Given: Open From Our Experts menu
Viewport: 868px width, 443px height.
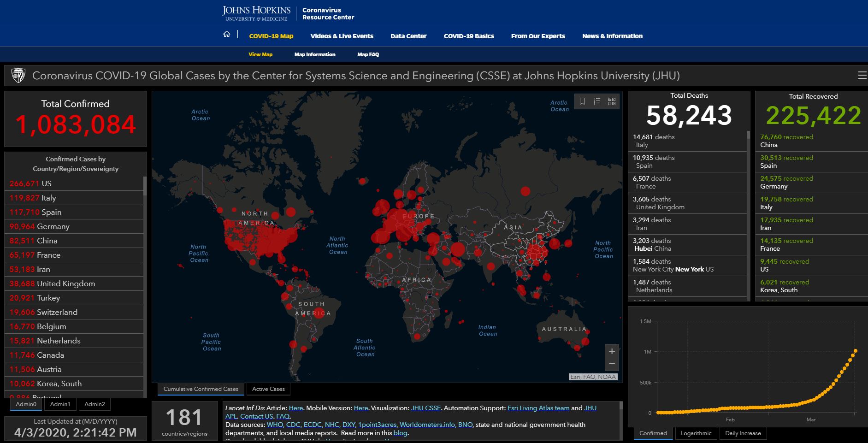Looking at the screenshot, I should (538, 36).
